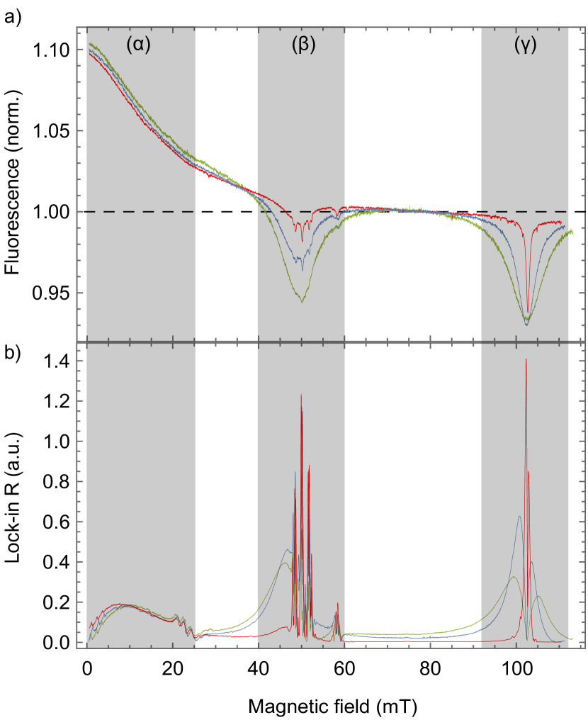Click the 0.6 lock-in tick label
Image resolution: width=588 pixels, height=720 pixels.
tap(57, 522)
